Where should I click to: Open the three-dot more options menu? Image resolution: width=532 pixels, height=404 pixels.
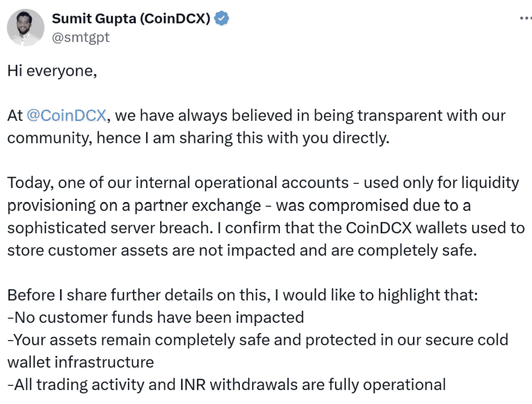[526, 18]
